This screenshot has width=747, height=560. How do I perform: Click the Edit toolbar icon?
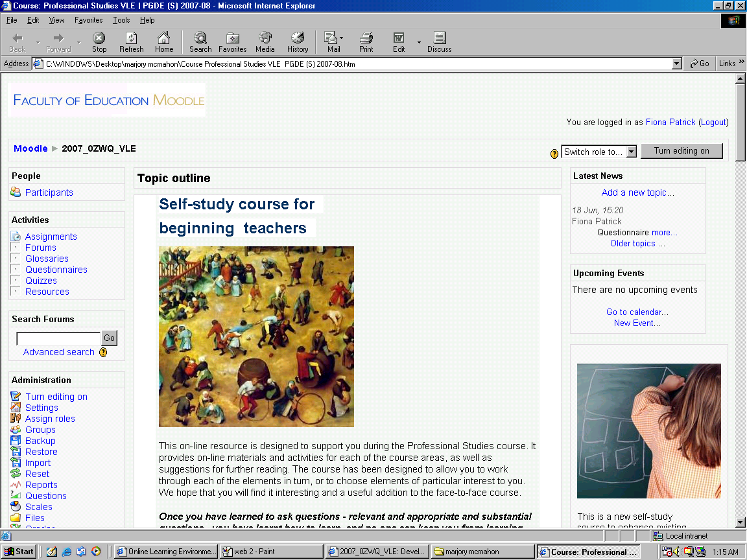point(399,42)
